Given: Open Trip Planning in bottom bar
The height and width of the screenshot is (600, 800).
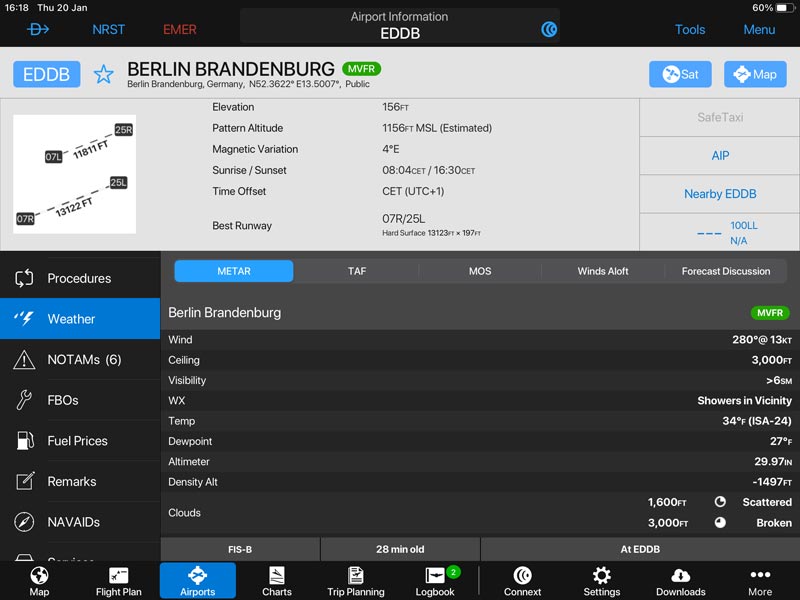Looking at the screenshot, I should click(356, 581).
